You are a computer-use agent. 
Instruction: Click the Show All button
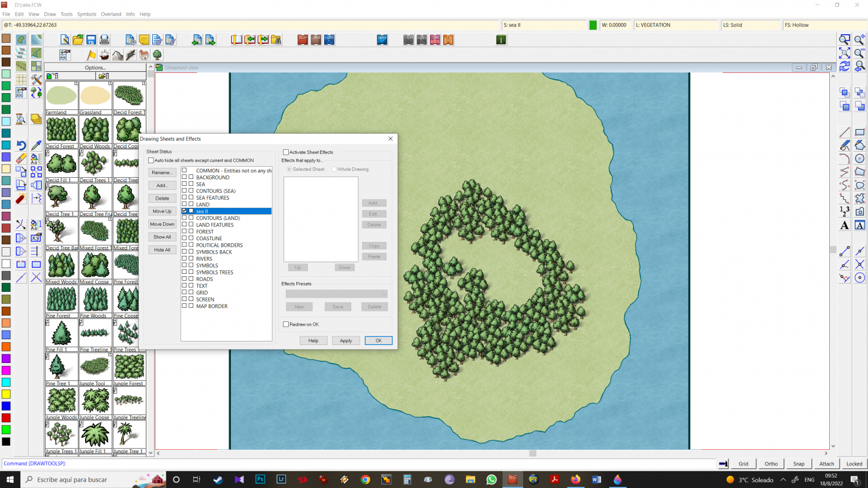(162, 237)
